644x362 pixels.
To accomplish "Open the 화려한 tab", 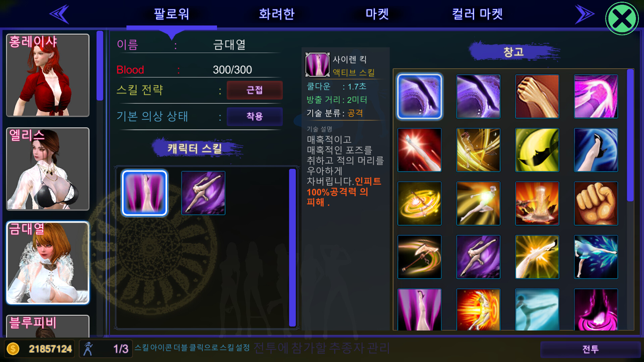I will pos(277,14).
